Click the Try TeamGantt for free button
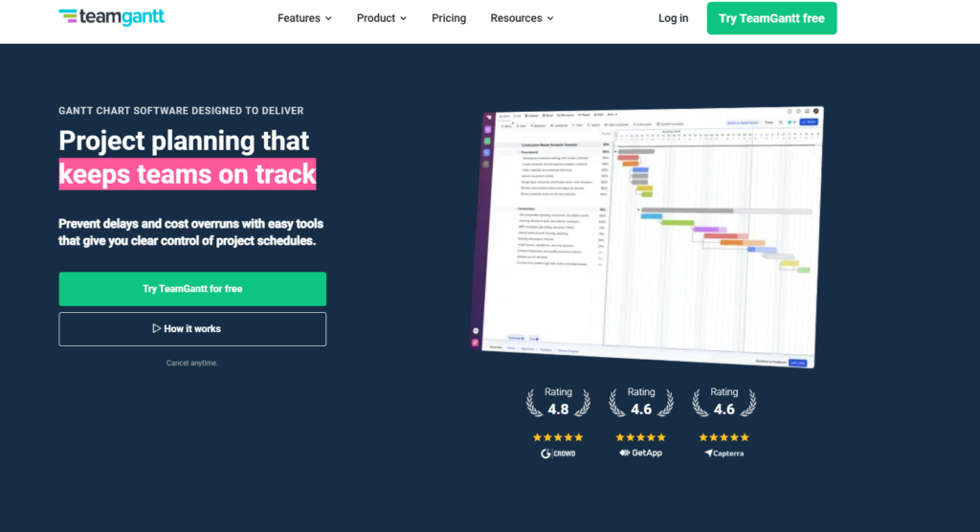Screen dimensions: 980x532 click(x=192, y=289)
